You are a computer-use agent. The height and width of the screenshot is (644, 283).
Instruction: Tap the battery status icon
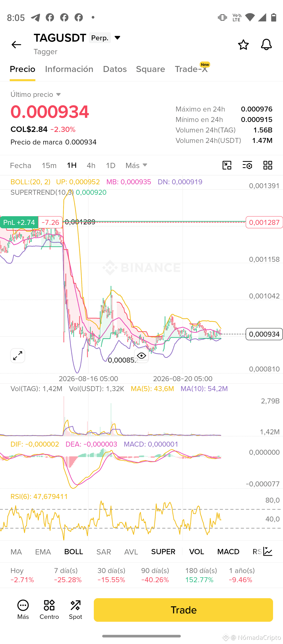click(x=274, y=18)
